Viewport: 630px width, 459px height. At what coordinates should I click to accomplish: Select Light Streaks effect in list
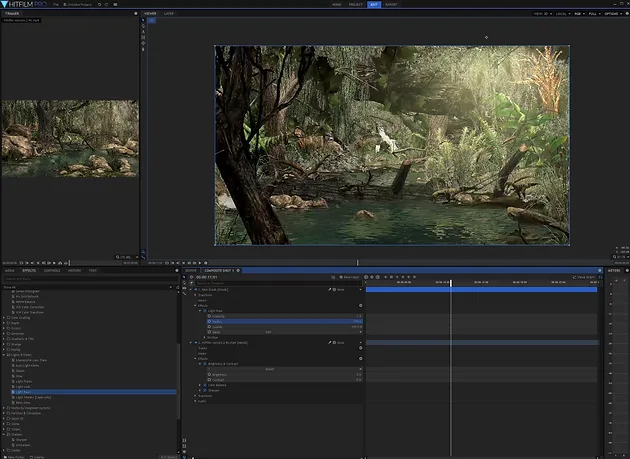point(33,397)
